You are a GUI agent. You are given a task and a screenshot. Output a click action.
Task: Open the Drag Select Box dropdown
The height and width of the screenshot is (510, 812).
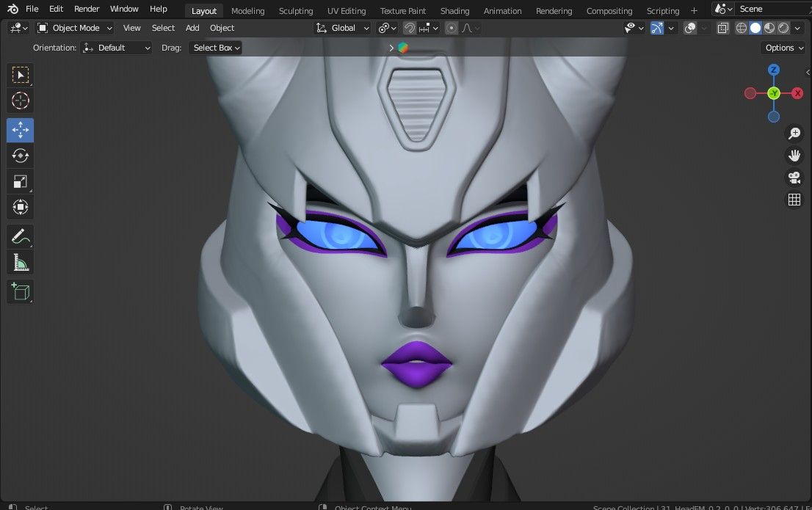click(x=215, y=48)
